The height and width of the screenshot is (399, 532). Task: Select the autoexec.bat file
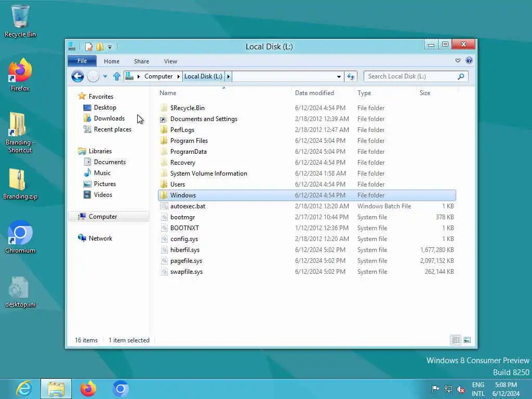point(307,206)
